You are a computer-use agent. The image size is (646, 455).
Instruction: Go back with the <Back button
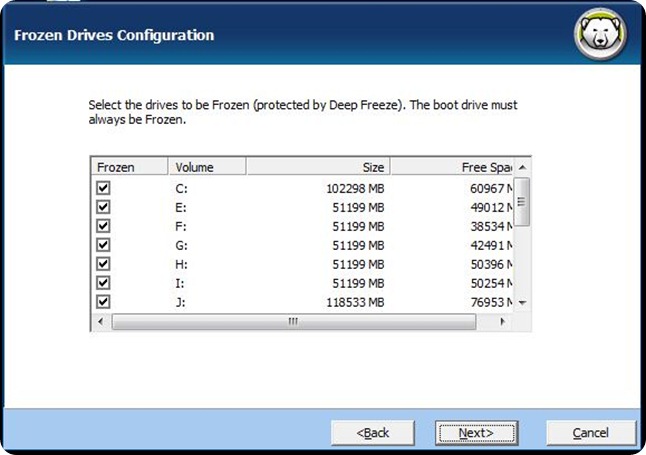(372, 433)
